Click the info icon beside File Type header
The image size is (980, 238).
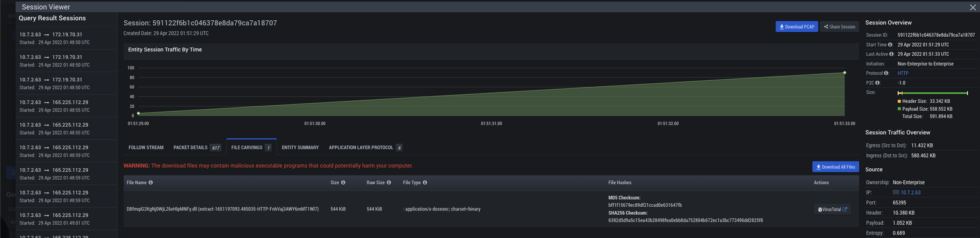click(x=425, y=182)
